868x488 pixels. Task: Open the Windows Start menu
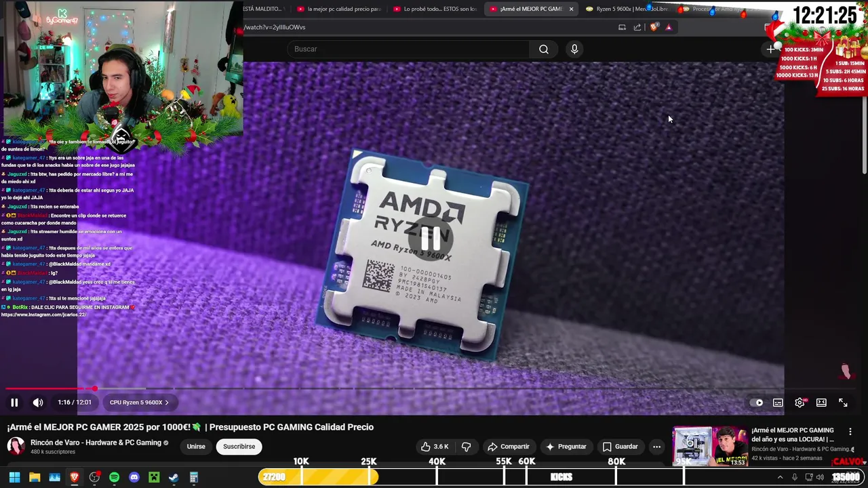coord(14,477)
